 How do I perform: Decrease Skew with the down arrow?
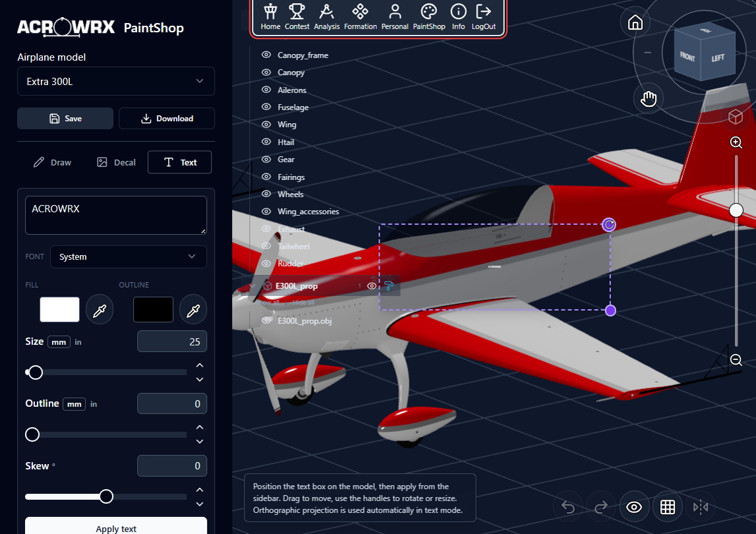(200, 504)
